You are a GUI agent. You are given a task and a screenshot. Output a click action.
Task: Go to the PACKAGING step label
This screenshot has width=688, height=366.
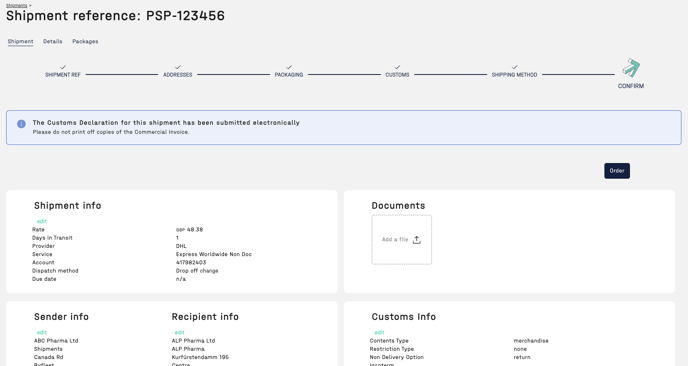(289, 75)
